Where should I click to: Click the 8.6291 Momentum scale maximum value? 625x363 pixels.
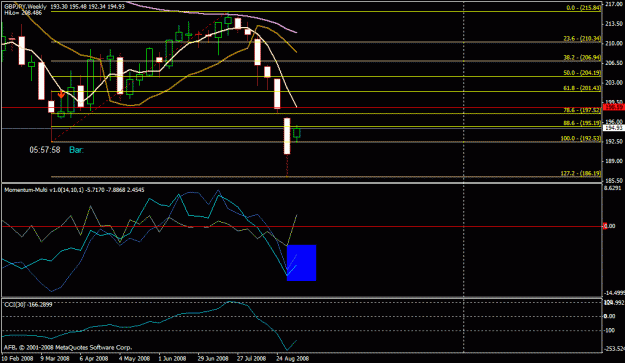coord(613,188)
